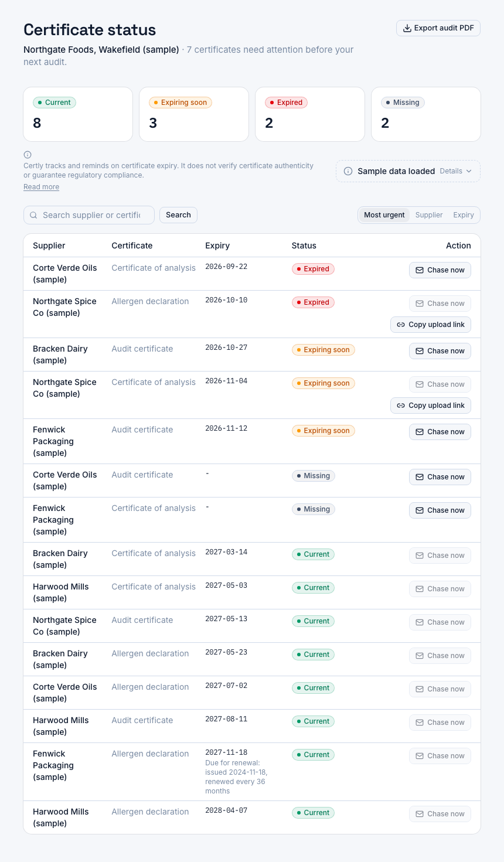The width and height of the screenshot is (504, 862).
Task: Click the envelope icon on Fenwick Packaging 2026-11-12 row
Action: pos(420,432)
